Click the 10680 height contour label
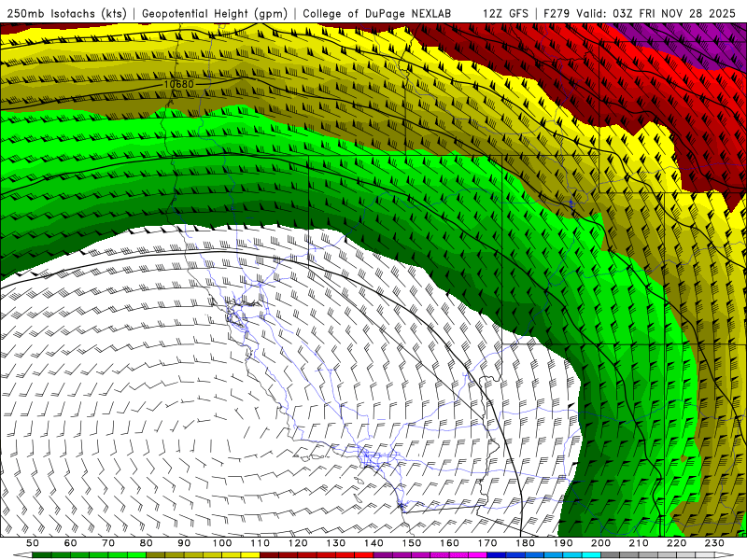Image resolution: width=747 pixels, height=560 pixels. coord(178,84)
